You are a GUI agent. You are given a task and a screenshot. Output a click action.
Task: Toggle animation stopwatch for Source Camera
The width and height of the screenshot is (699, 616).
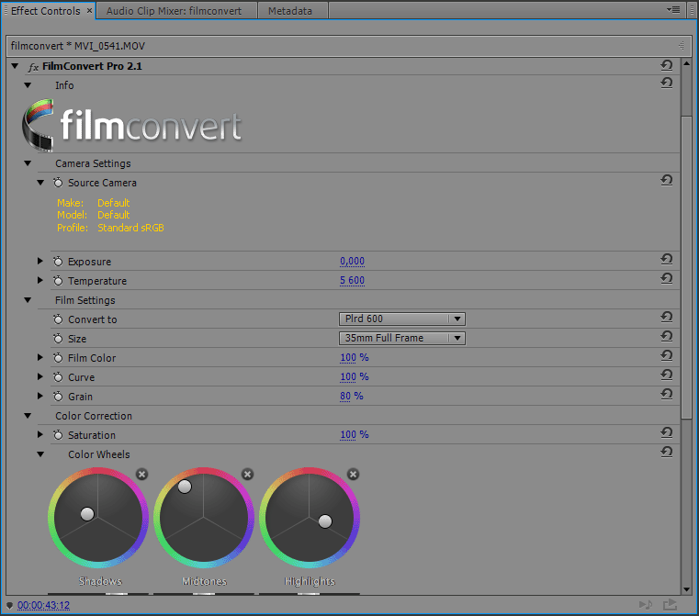[58, 183]
